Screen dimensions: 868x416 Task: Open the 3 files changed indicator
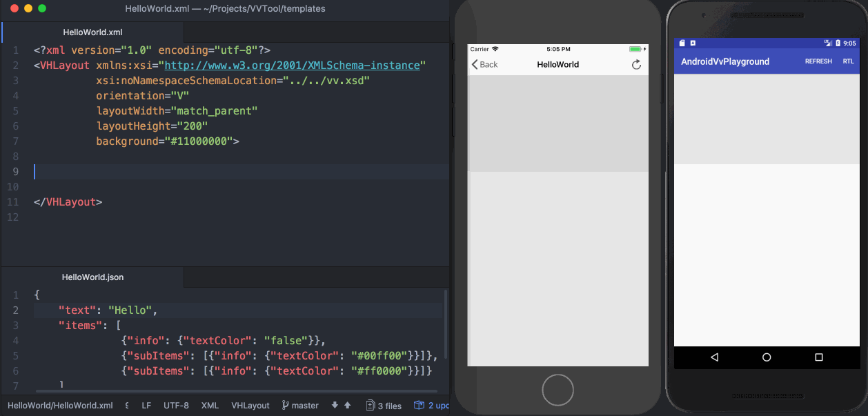(384, 406)
